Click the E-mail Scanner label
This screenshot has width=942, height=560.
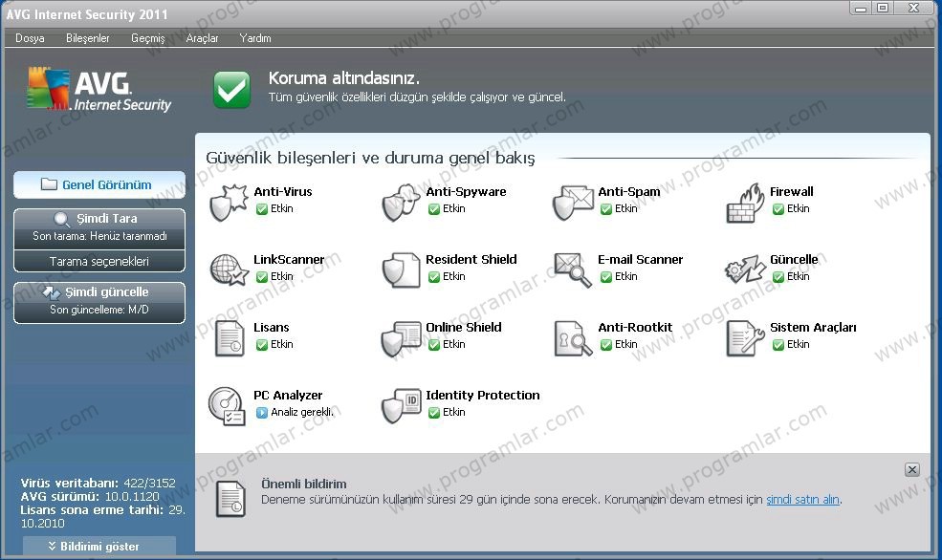pyautogui.click(x=641, y=259)
